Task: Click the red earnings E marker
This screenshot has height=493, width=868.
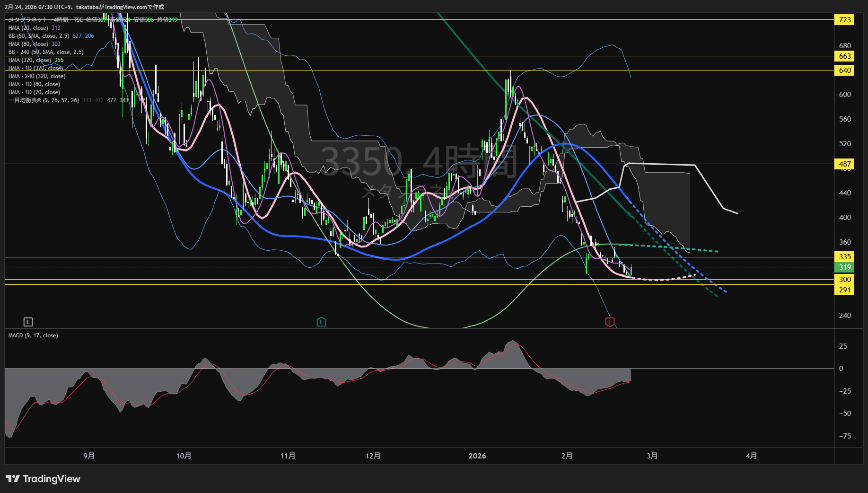Action: tap(610, 322)
